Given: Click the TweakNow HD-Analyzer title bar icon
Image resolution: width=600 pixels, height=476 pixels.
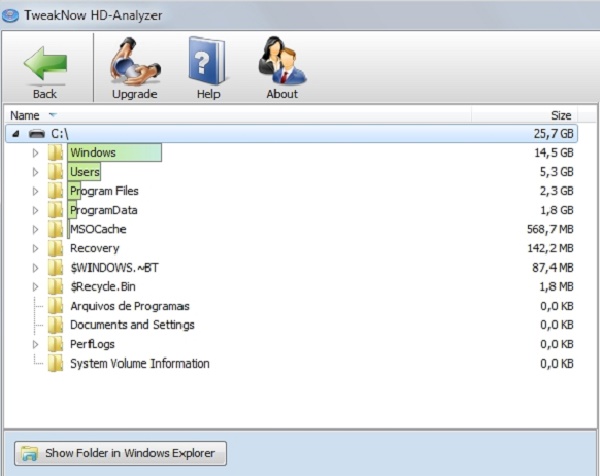Looking at the screenshot, I should (x=10, y=16).
